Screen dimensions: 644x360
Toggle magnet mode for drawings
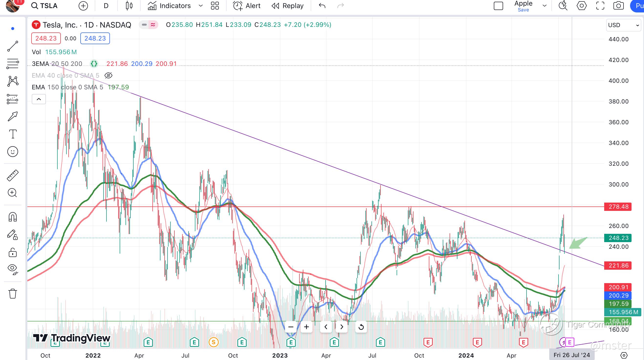click(12, 217)
